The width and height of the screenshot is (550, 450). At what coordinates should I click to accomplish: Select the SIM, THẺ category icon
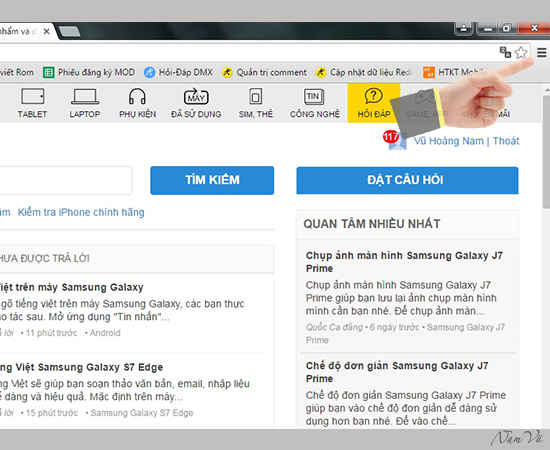(255, 96)
